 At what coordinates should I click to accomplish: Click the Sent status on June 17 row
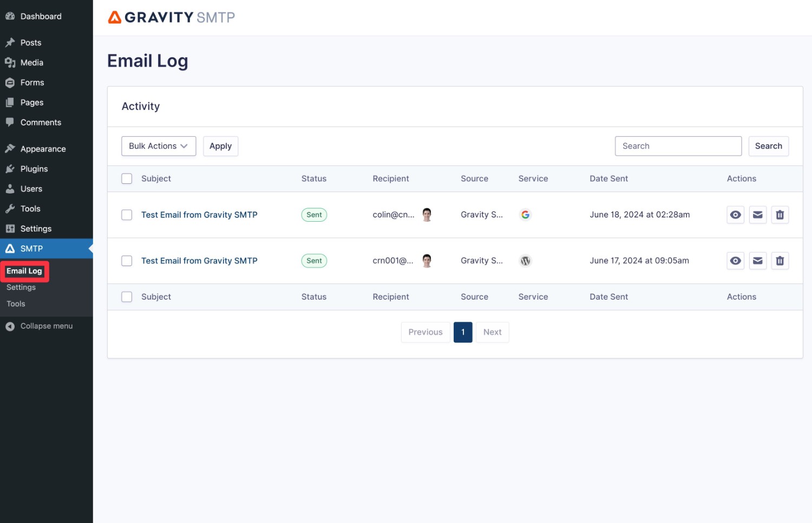tap(314, 261)
